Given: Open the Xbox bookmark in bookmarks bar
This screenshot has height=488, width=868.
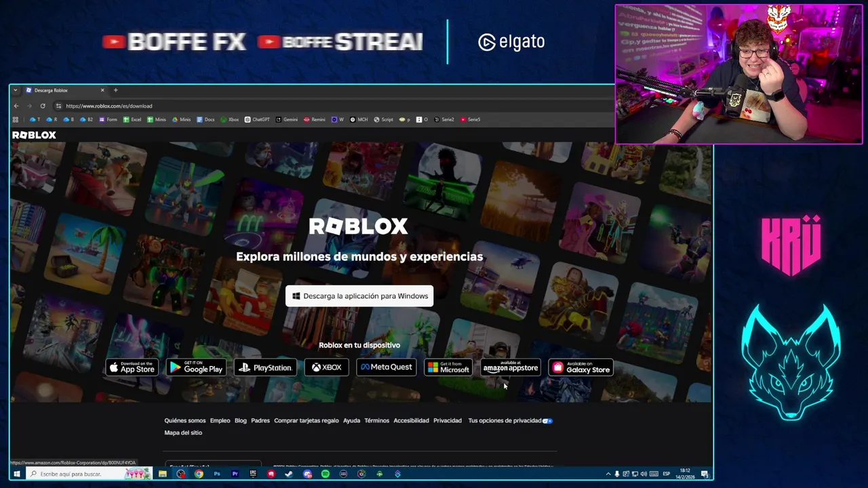Looking at the screenshot, I should click(230, 119).
